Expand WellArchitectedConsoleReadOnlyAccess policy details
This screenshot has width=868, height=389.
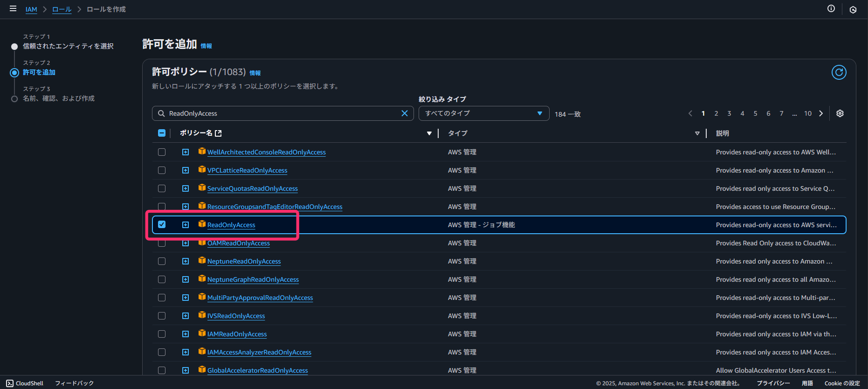pos(186,152)
